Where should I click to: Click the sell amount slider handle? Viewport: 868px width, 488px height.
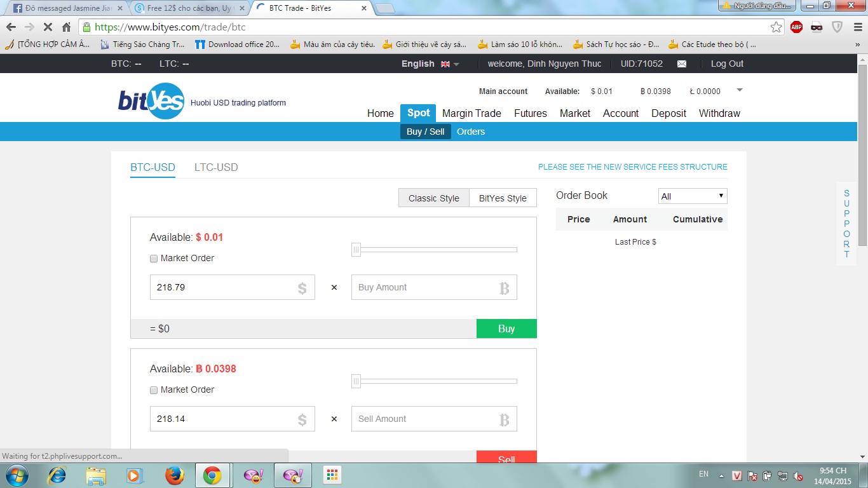point(356,381)
